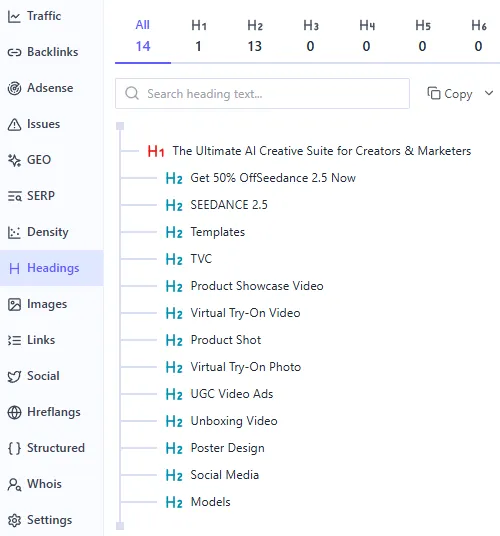Open the Social bird icon
The width and height of the screenshot is (500, 536).
(14, 376)
